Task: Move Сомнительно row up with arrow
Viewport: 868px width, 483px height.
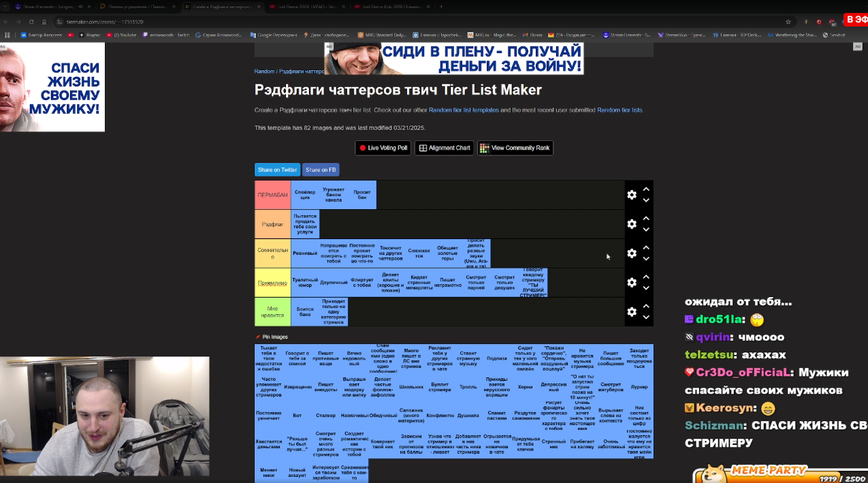Action: click(x=646, y=248)
